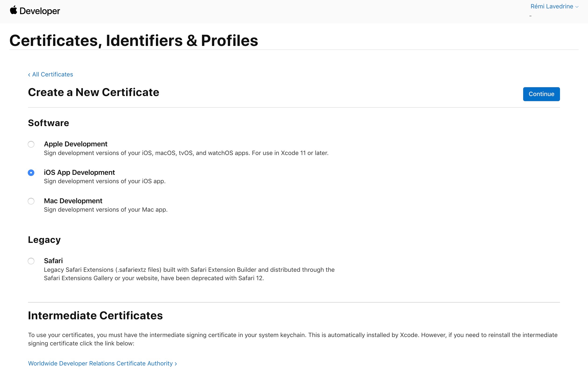Choose the Mac Development radio button
The image size is (588, 372).
31,201
